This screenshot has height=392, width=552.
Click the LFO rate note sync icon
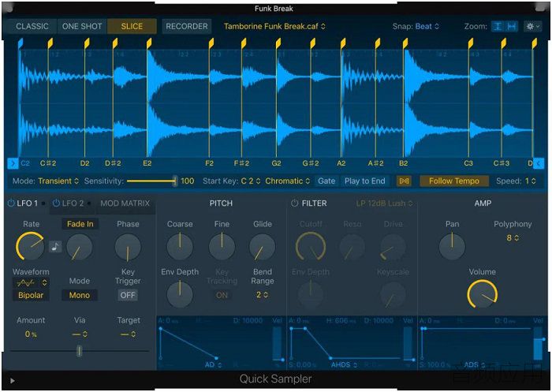click(x=55, y=247)
